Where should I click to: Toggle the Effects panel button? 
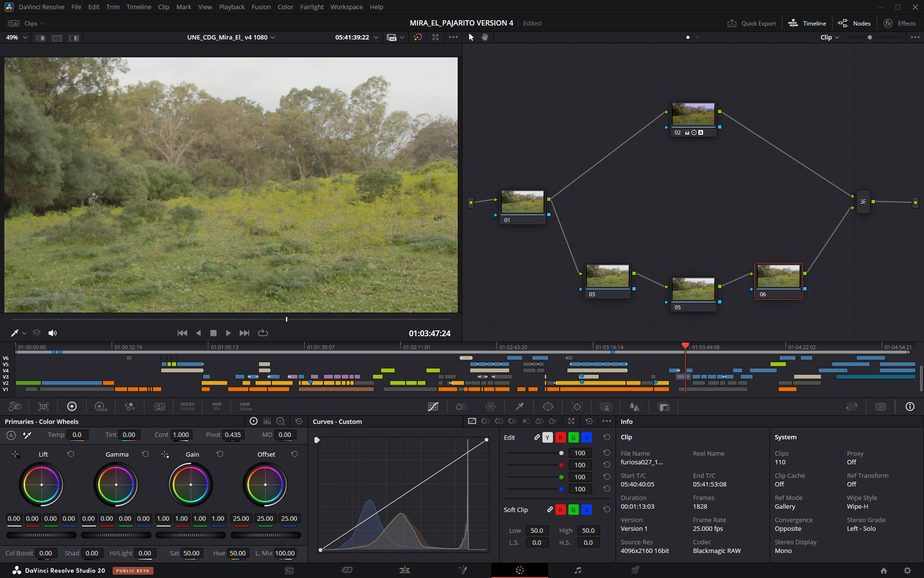point(899,23)
